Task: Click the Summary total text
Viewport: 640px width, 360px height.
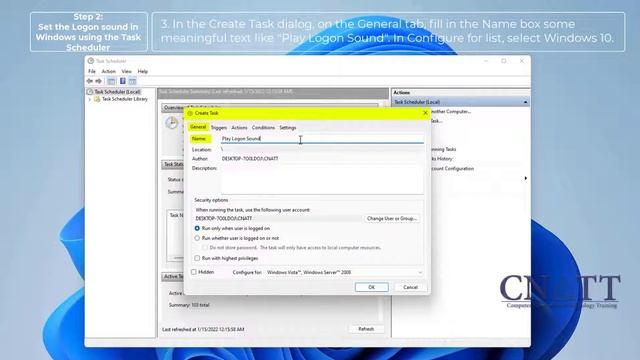Action: [189, 305]
